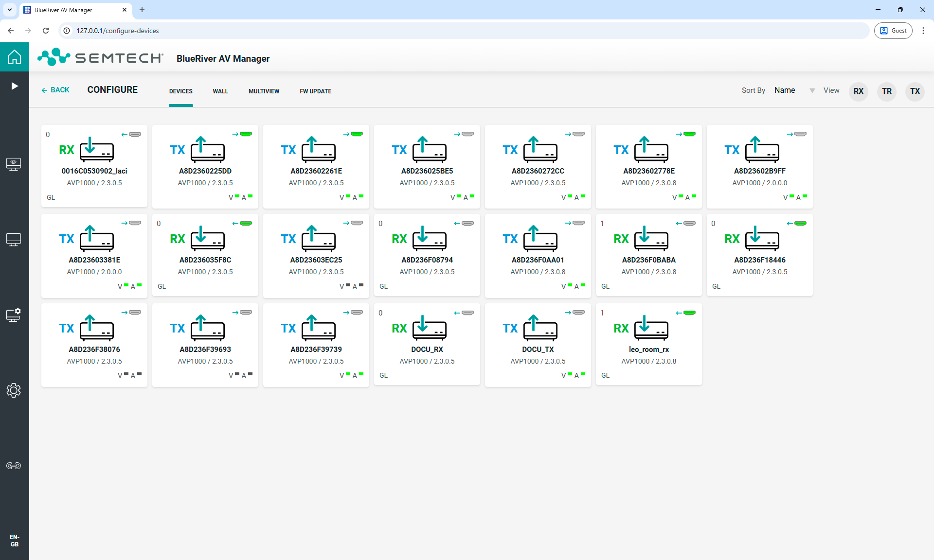
Task: Toggle the RX view filter
Action: tap(858, 91)
